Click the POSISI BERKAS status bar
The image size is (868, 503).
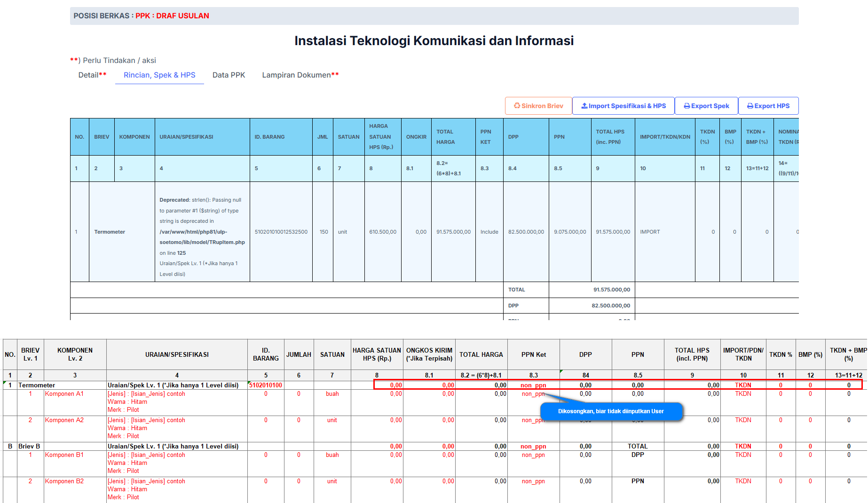pos(434,16)
